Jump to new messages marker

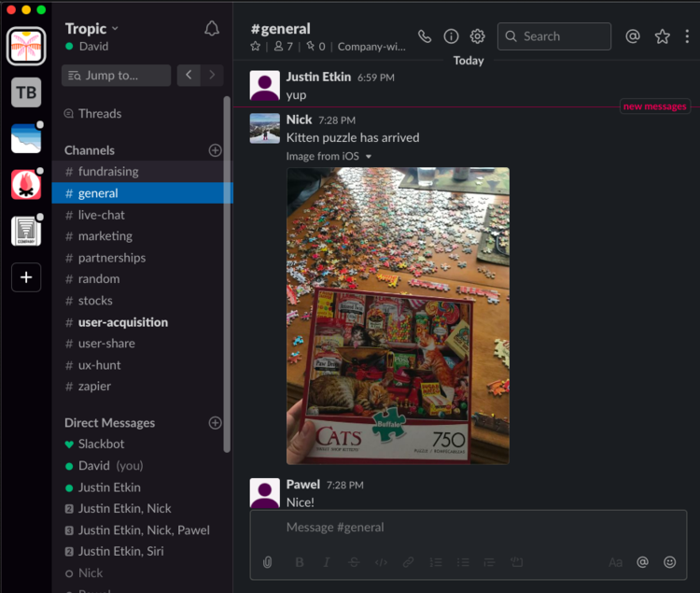pos(654,106)
